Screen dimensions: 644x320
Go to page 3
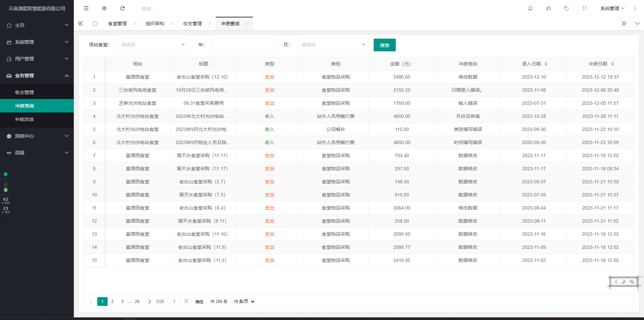pos(122,302)
